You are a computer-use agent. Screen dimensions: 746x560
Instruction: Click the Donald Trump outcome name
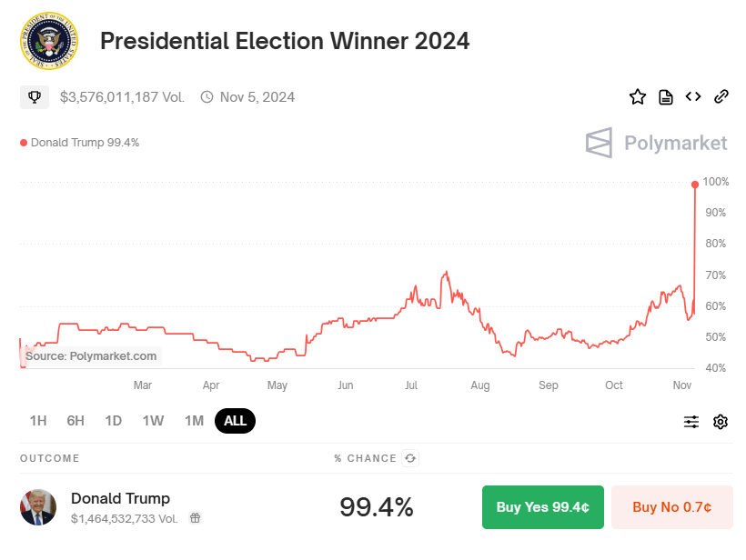(x=120, y=498)
